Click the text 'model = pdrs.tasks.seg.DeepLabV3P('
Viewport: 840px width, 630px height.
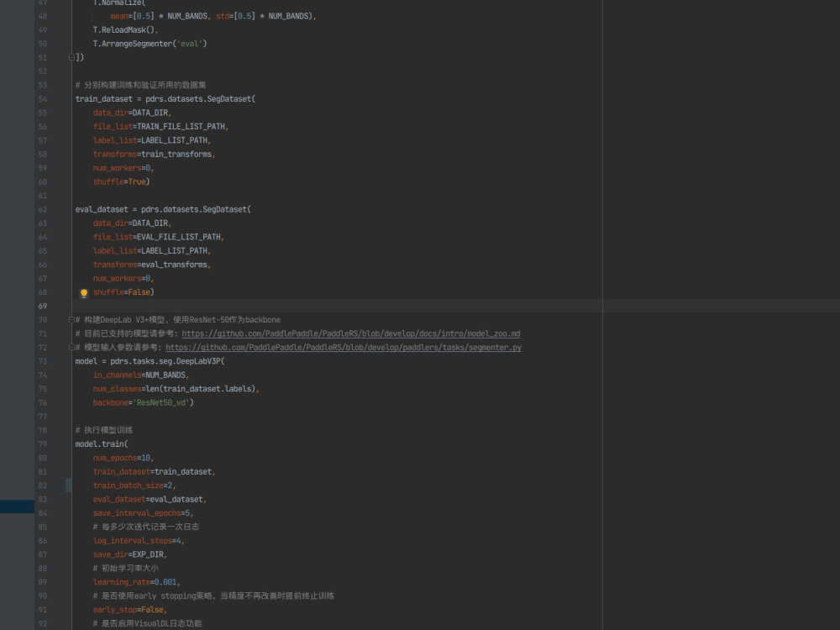click(x=150, y=361)
